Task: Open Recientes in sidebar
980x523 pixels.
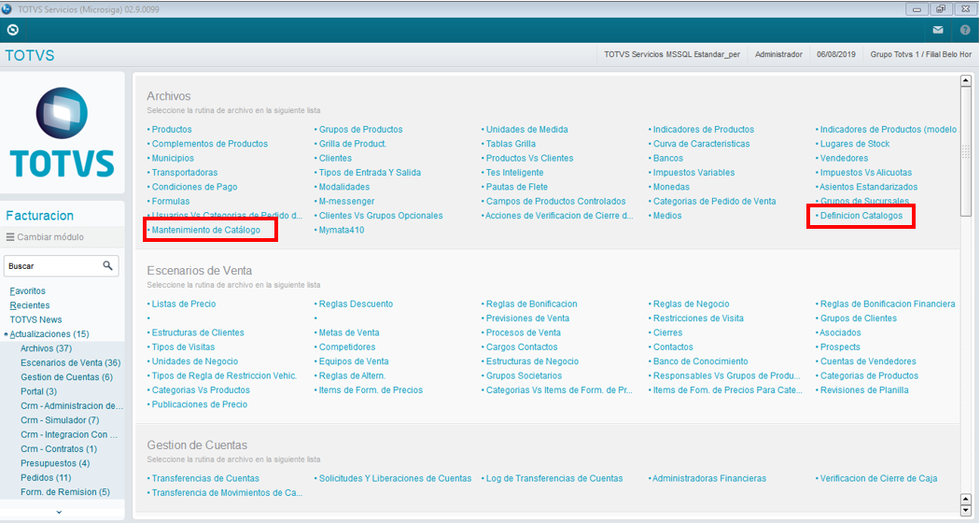Action: click(29, 305)
